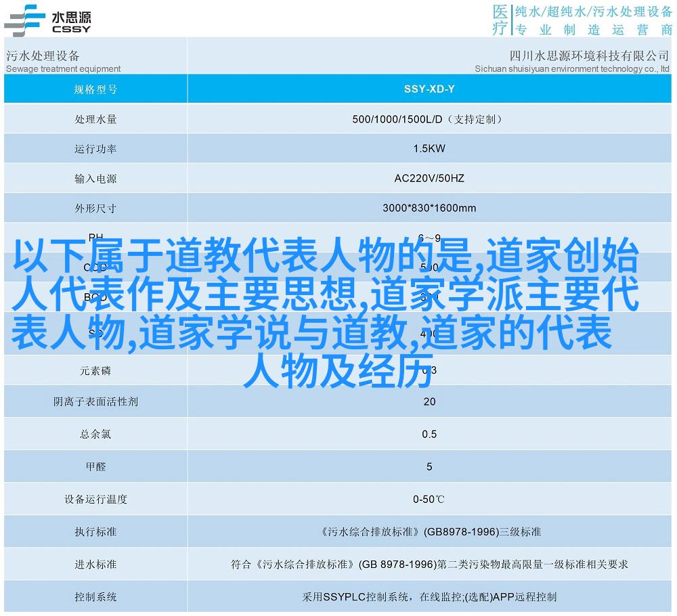Click the 甲醛 row label
This screenshot has height=616, width=677.
coord(95,466)
